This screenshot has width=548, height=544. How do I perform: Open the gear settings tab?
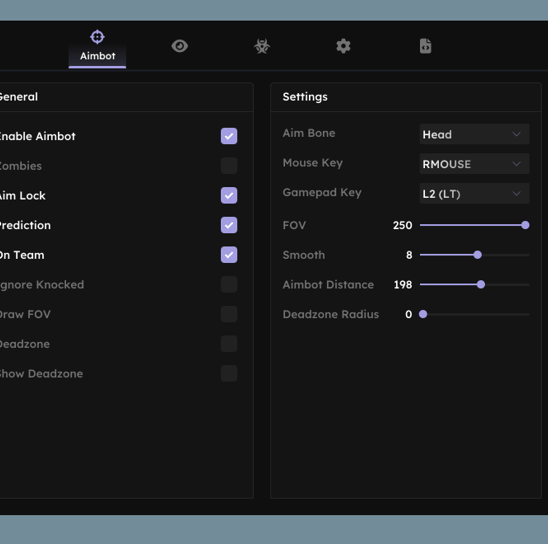pyautogui.click(x=343, y=46)
